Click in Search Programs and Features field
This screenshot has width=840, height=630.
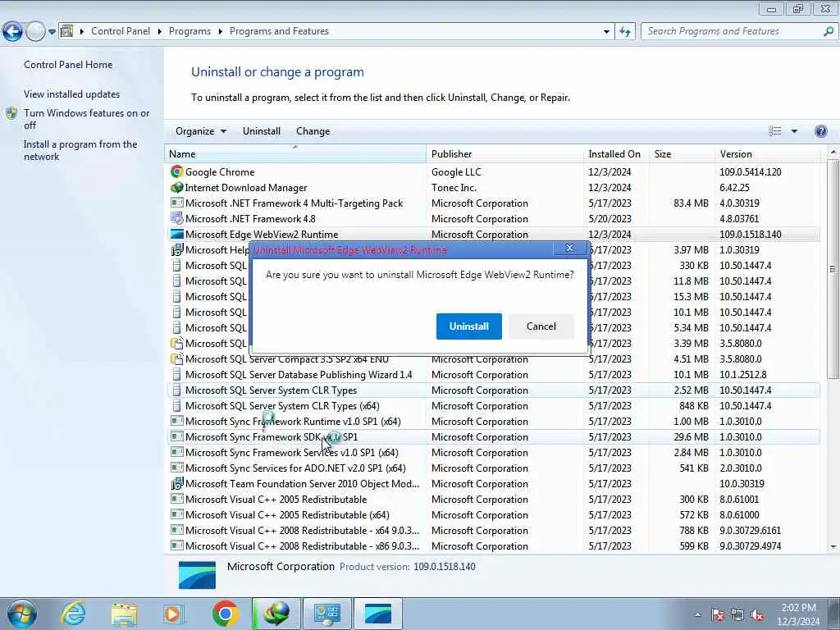[x=733, y=32]
